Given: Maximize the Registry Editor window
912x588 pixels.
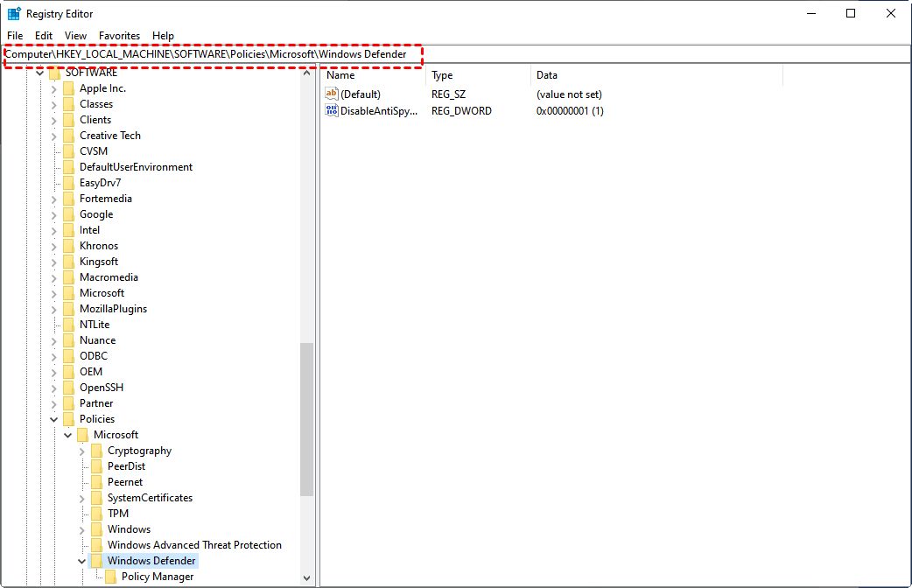Looking at the screenshot, I should 851,13.
